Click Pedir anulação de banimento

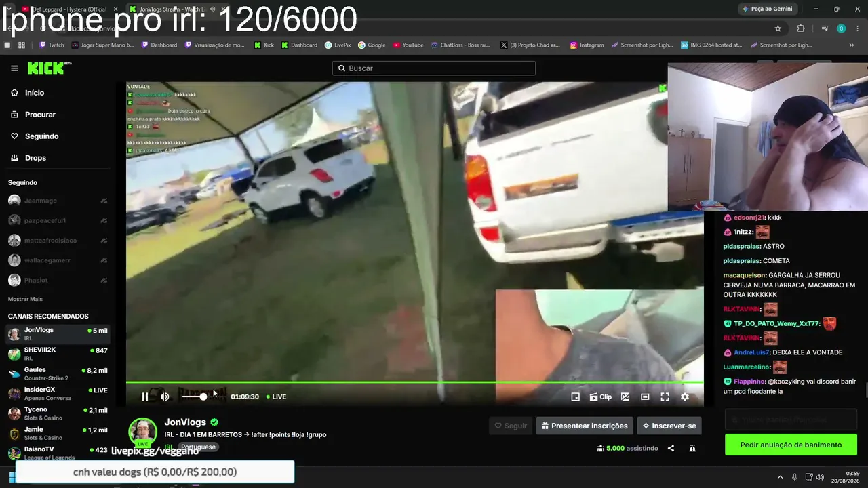791,445
